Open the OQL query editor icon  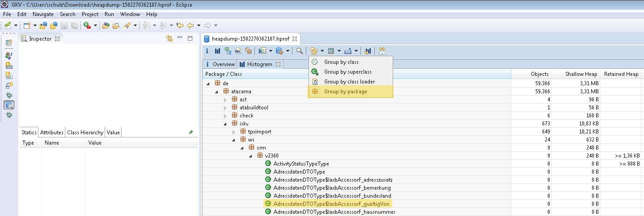tap(238, 51)
